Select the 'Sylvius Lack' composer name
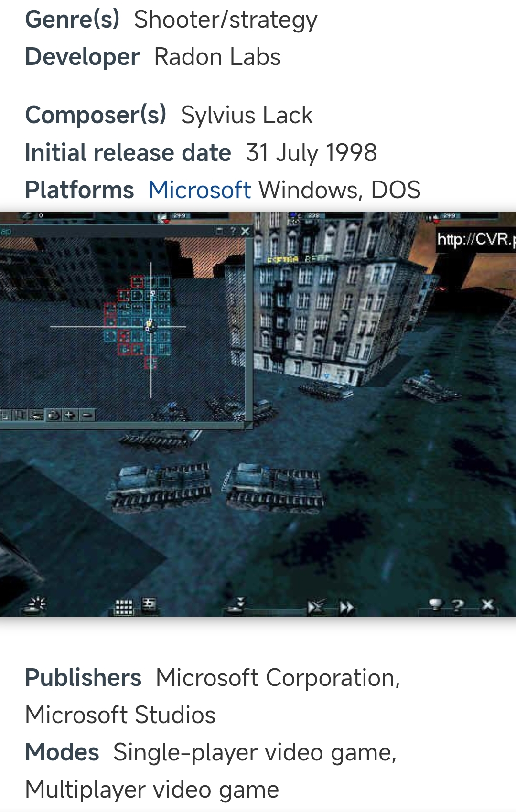This screenshot has width=516, height=812. pos(247,116)
